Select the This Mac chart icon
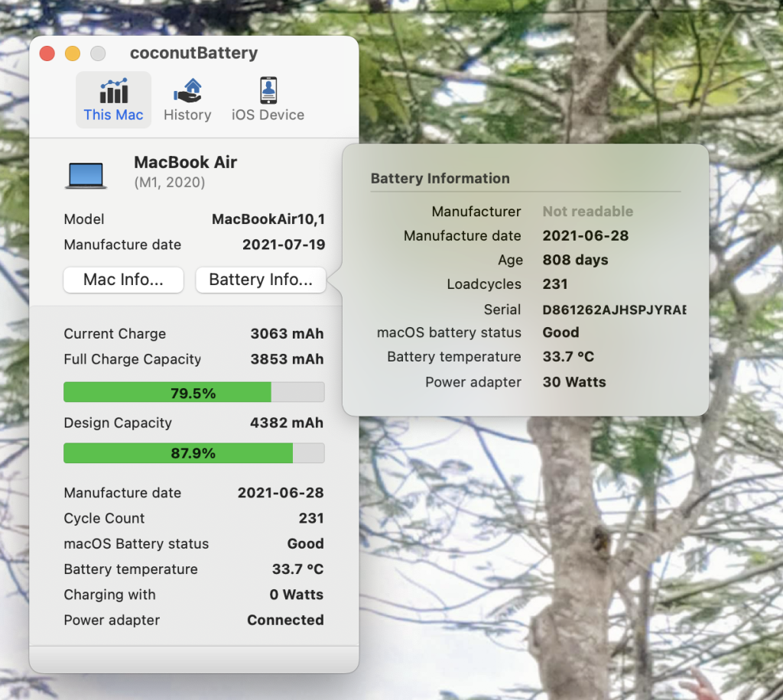The image size is (783, 700). pos(114,91)
